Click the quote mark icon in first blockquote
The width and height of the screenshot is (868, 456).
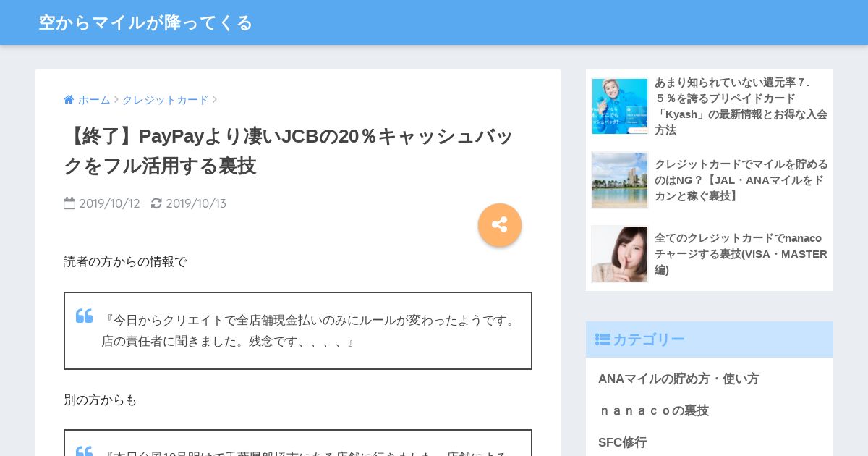point(85,316)
